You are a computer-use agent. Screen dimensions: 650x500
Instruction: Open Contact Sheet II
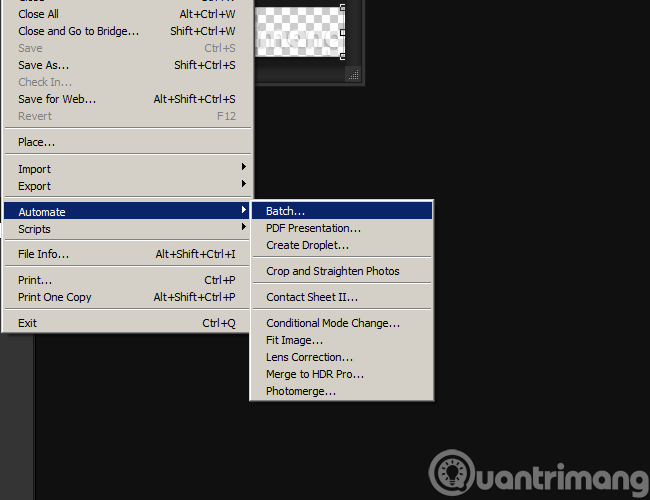(342, 297)
